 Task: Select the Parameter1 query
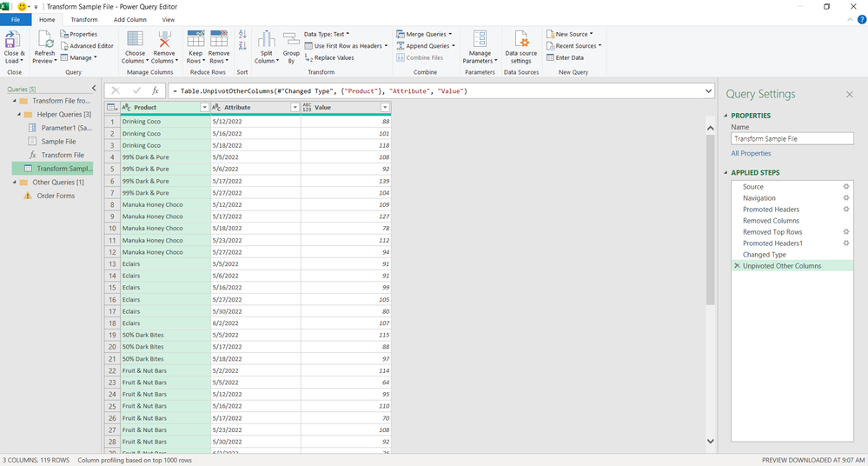pos(66,128)
